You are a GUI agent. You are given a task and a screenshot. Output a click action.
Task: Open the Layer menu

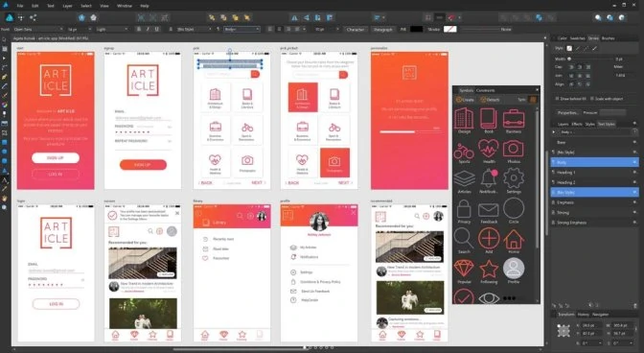(x=67, y=6)
